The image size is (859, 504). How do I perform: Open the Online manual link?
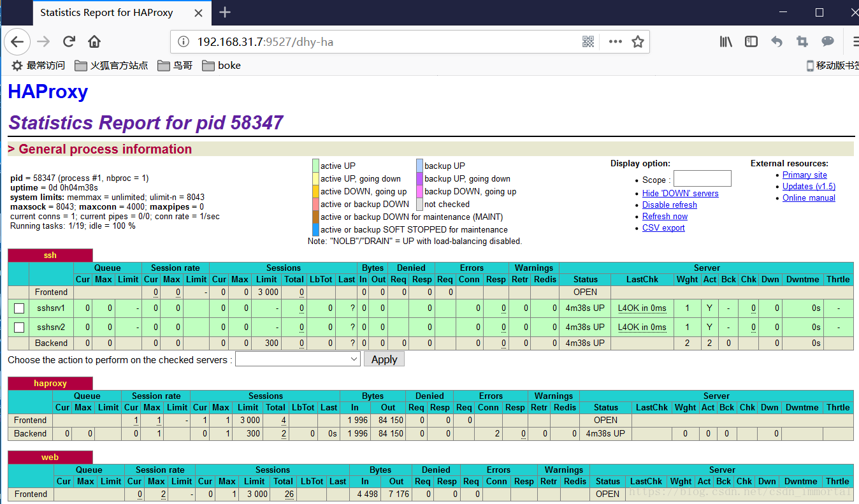(809, 198)
